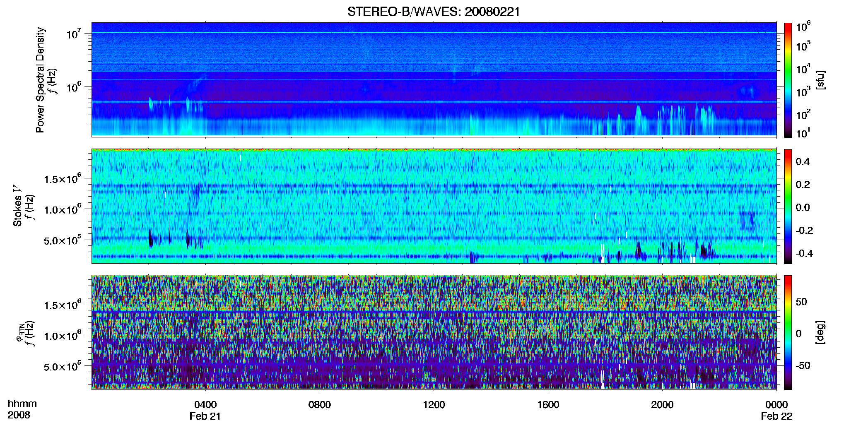Click the 0000 time tick label
Screen dimensions: 868x447
[x=776, y=404]
